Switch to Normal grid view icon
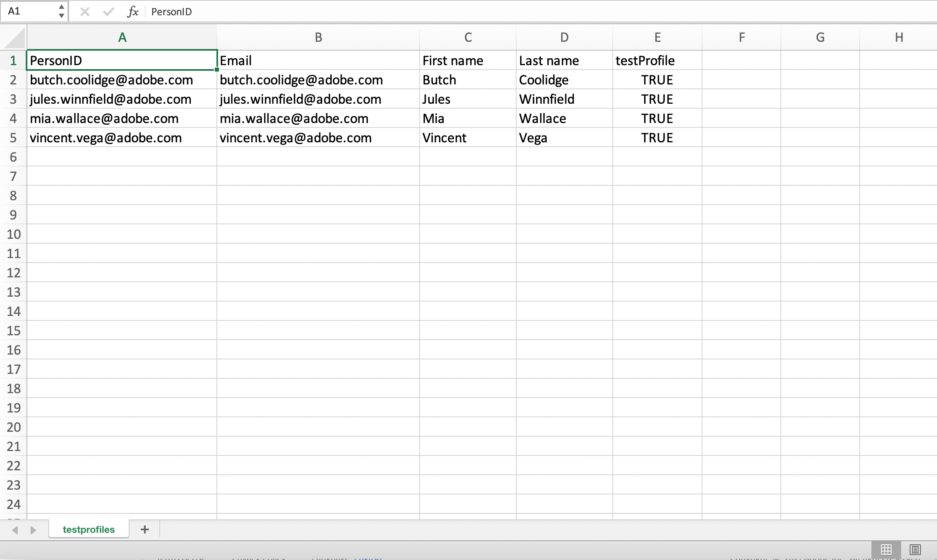937x560 pixels. tap(886, 549)
